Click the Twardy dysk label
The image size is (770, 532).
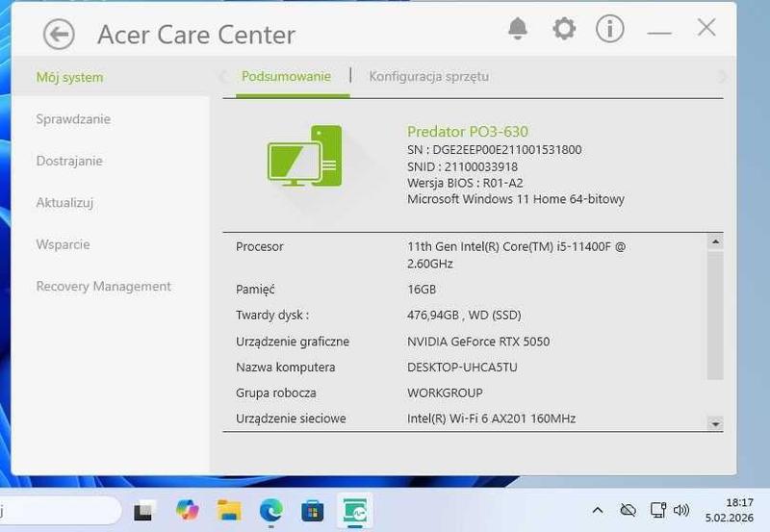[x=272, y=316]
